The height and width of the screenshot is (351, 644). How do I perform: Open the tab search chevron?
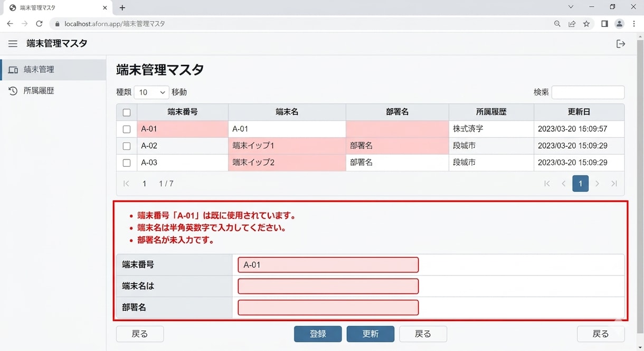coord(571,7)
